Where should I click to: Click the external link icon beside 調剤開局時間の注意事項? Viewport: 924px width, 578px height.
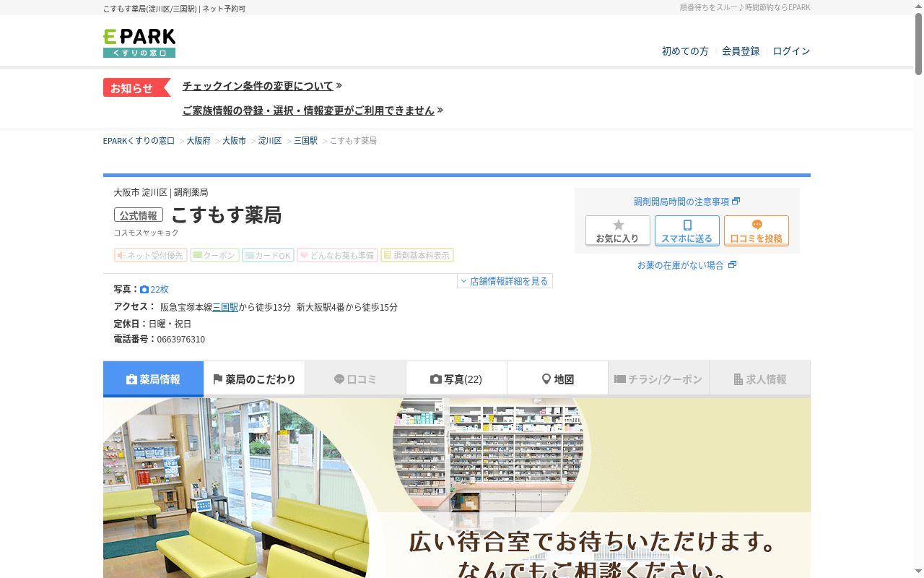click(x=736, y=202)
